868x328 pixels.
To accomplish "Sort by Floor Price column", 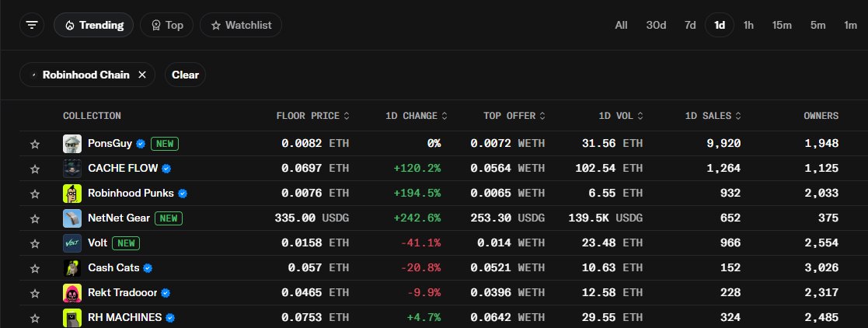I will click(312, 116).
